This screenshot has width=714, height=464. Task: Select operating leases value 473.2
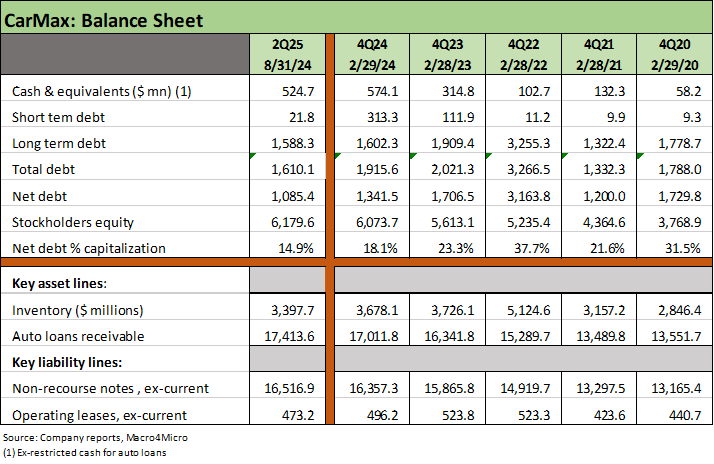[x=298, y=415]
